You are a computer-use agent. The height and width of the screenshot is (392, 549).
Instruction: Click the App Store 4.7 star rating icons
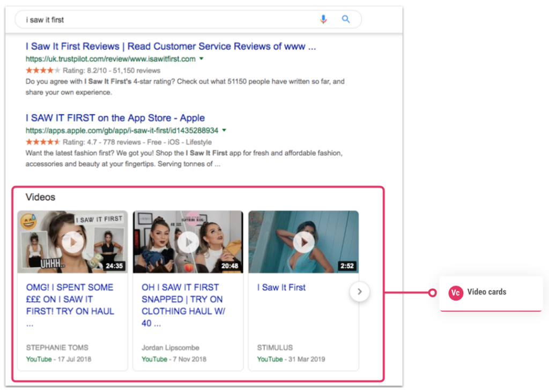[x=43, y=142]
